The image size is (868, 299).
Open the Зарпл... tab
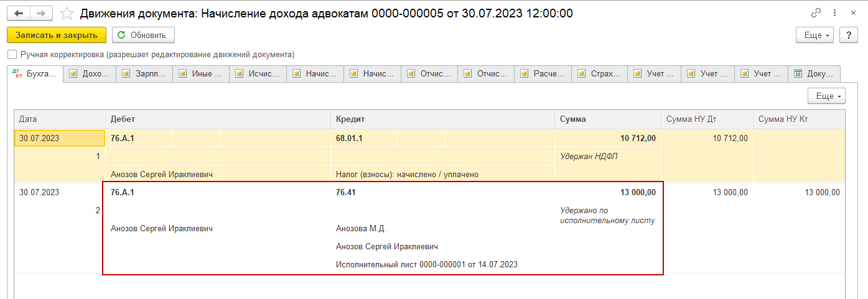click(145, 74)
